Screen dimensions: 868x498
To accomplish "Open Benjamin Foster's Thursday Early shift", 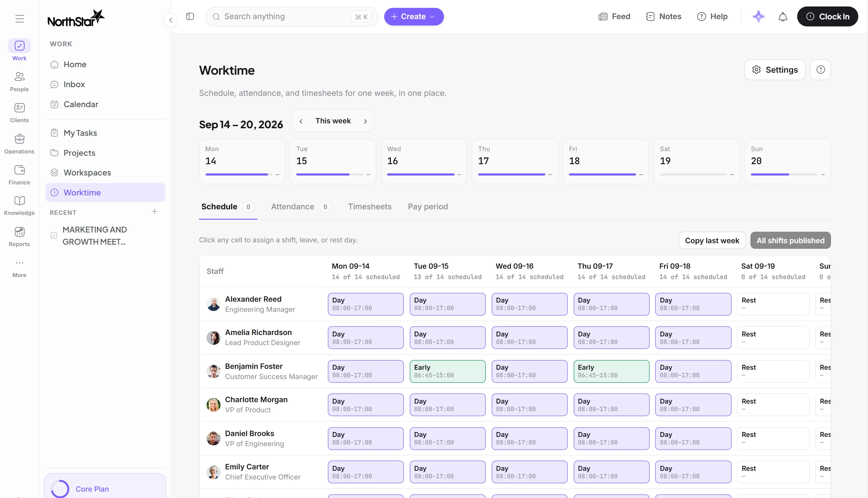I will [x=611, y=371].
